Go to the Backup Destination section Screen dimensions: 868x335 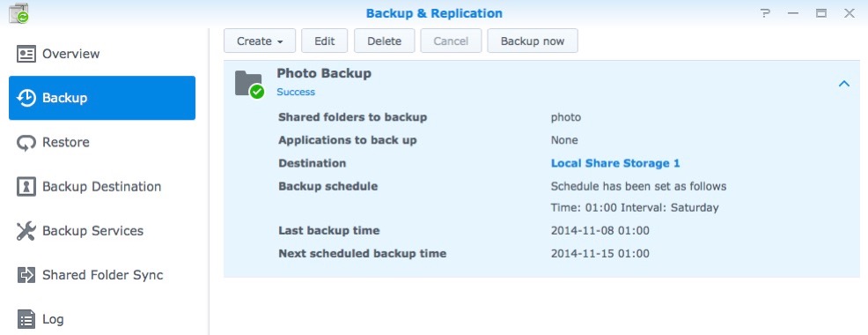point(102,186)
